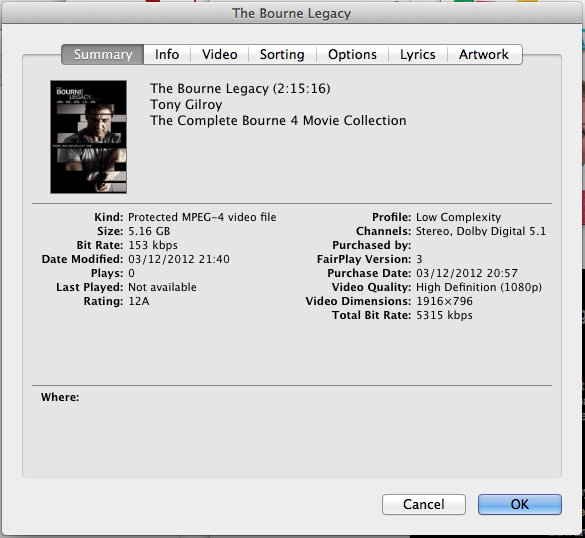
Task: Click 'High Definition (1080p)' video quality value
Action: point(479,287)
